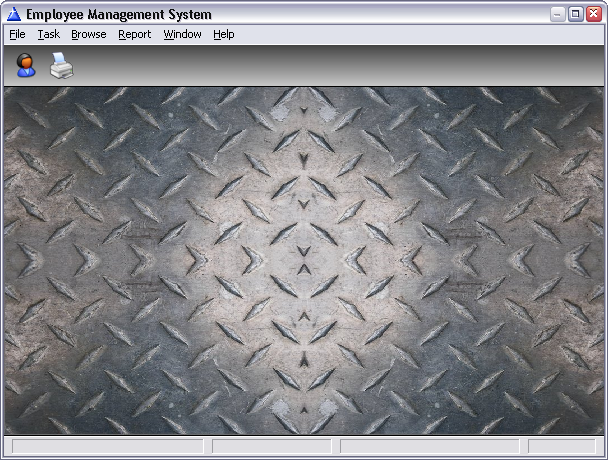Close the Employee Management System window
This screenshot has width=608, height=460.
click(594, 14)
